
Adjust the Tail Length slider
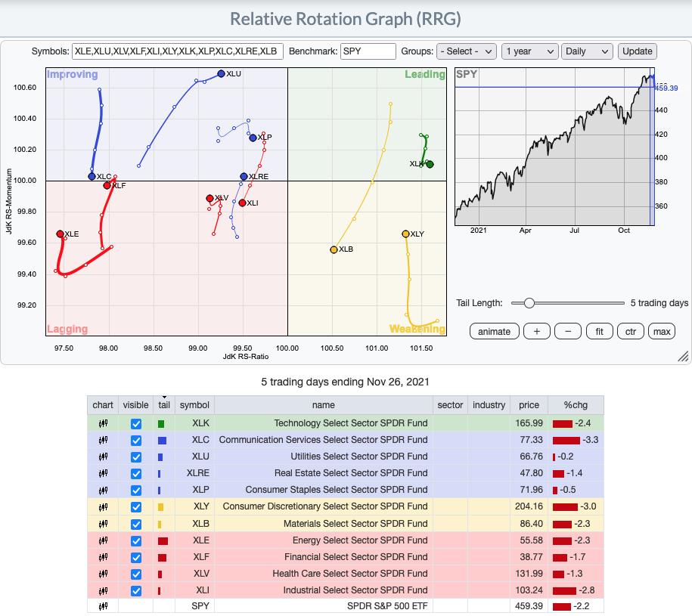[x=529, y=303]
